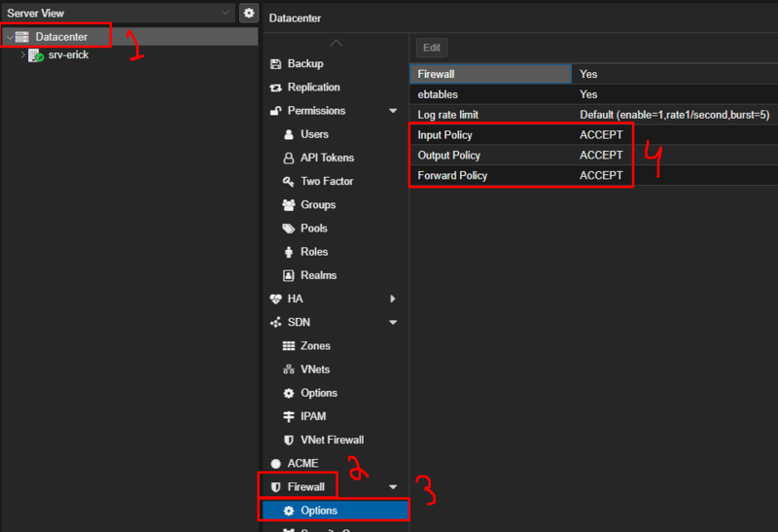Select the ebtables option row
The height and width of the screenshot is (532, 778).
click(x=594, y=94)
